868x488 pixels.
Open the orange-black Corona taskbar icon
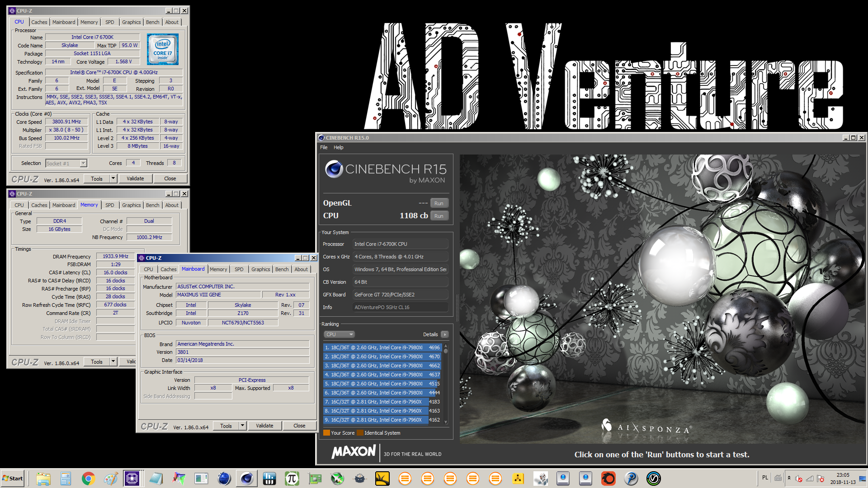pos(609,479)
